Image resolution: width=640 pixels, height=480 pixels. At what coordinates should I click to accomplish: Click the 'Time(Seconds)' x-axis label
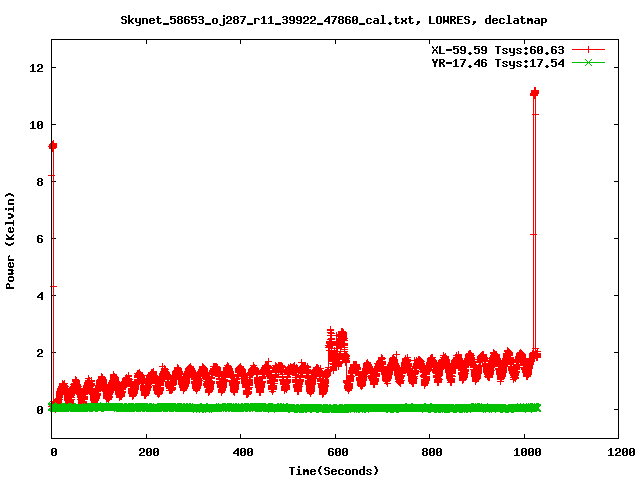coord(333,471)
